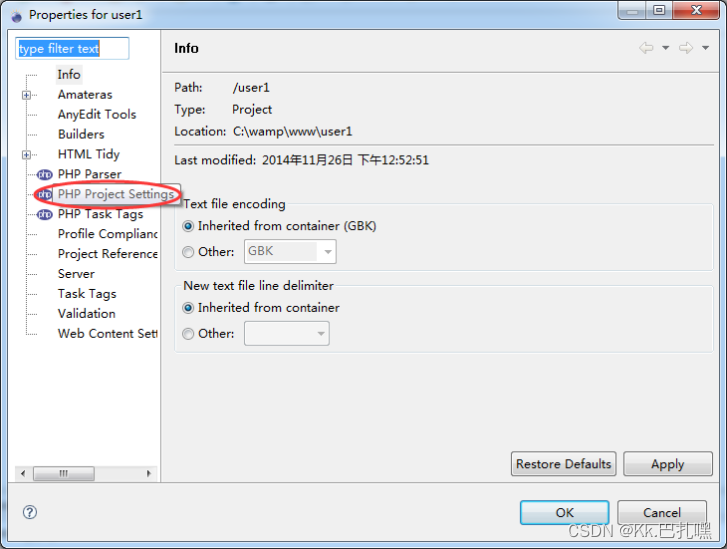This screenshot has width=727, height=549.
Task: Click the type filter text field
Action: click(72, 49)
